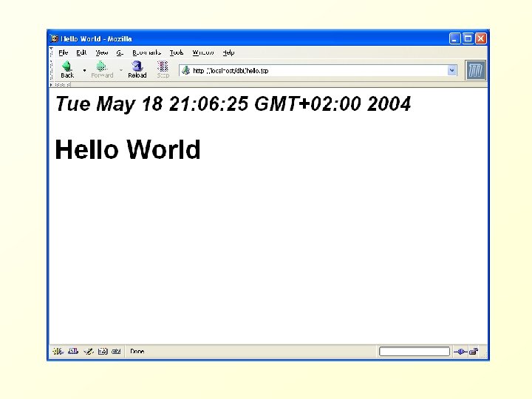Open the Go menu

click(x=120, y=52)
